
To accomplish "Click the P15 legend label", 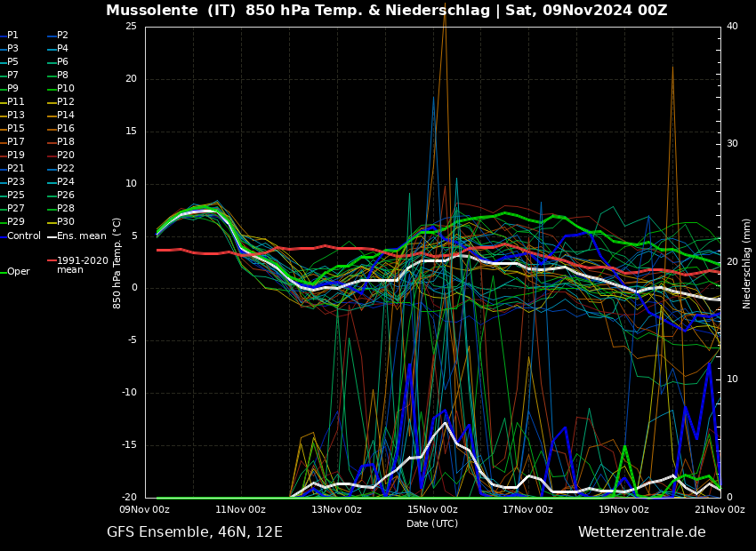I will click(x=15, y=128).
